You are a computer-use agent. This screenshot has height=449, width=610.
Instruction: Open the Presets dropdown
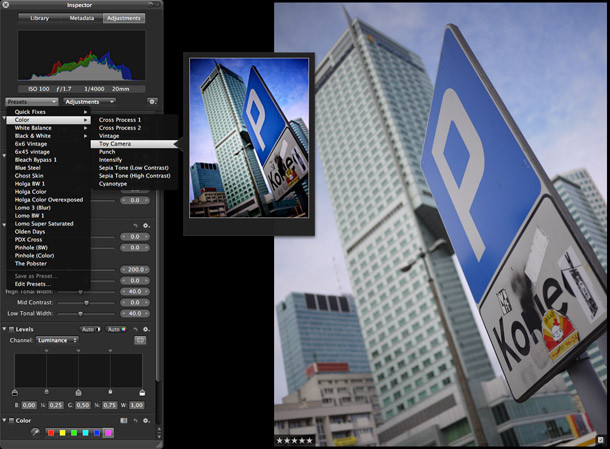pos(32,102)
